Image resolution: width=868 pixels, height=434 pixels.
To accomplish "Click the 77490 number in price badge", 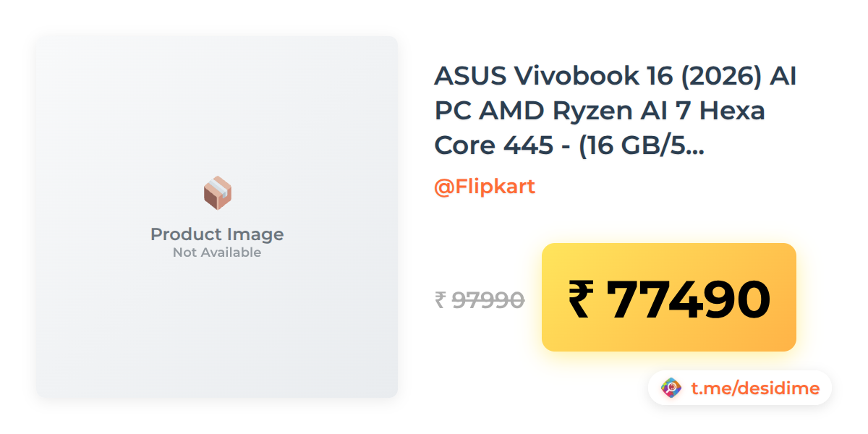I will click(688, 299).
